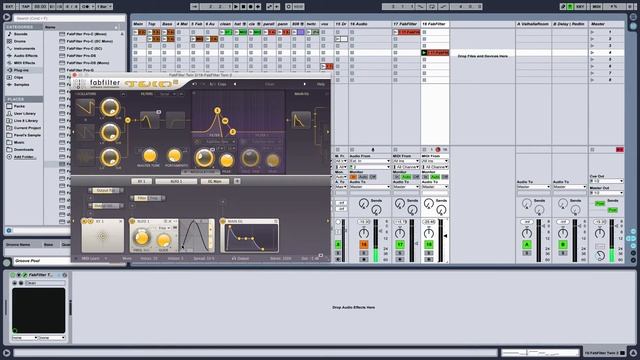Image resolution: width=640 pixels, height=360 pixels.
Task: Select the Audio Effects category in the browser
Action: 26,56
